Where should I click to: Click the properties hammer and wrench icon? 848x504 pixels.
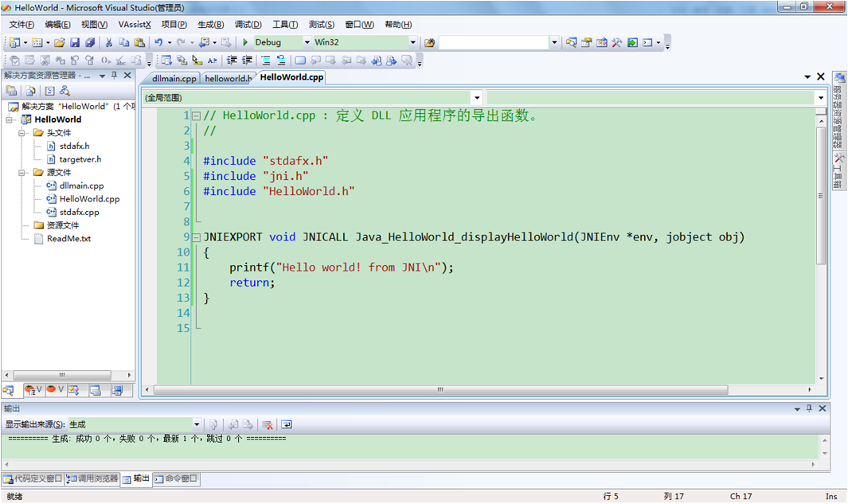point(616,42)
